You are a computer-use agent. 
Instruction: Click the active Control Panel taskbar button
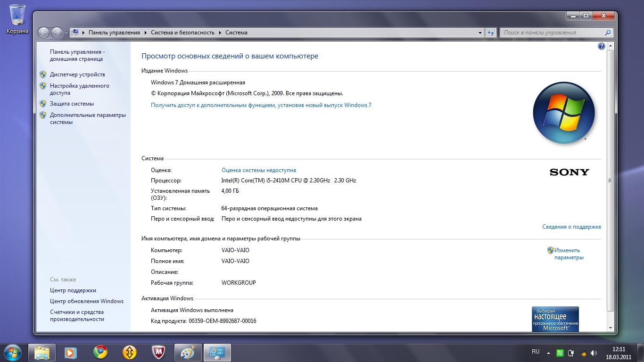[217, 353]
